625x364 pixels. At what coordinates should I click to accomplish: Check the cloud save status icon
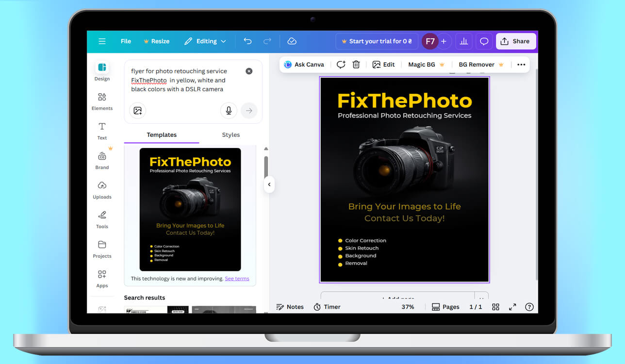click(292, 41)
